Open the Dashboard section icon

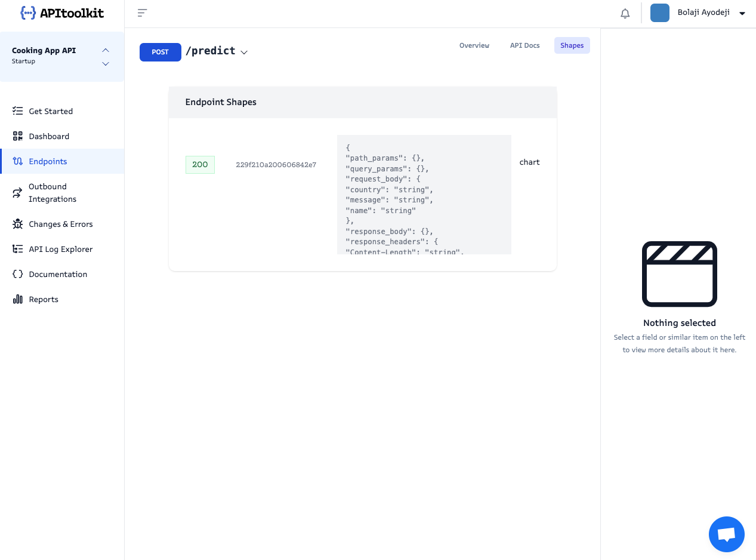[18, 136]
